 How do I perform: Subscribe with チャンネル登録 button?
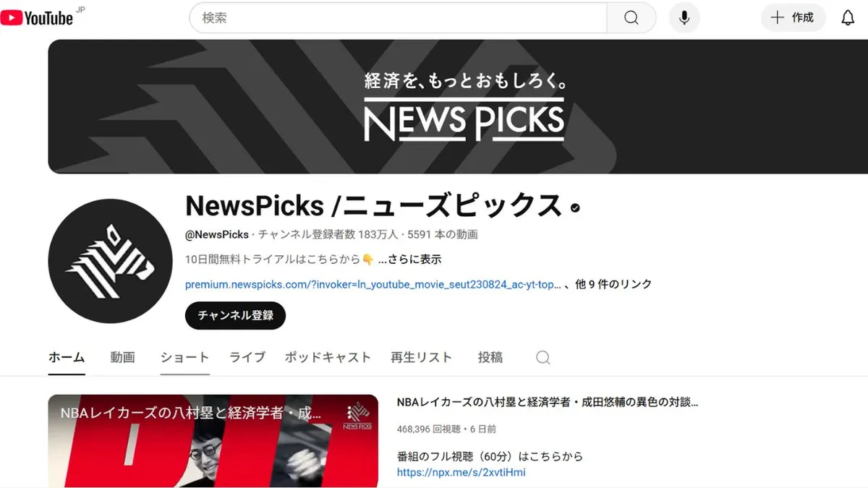(236, 315)
